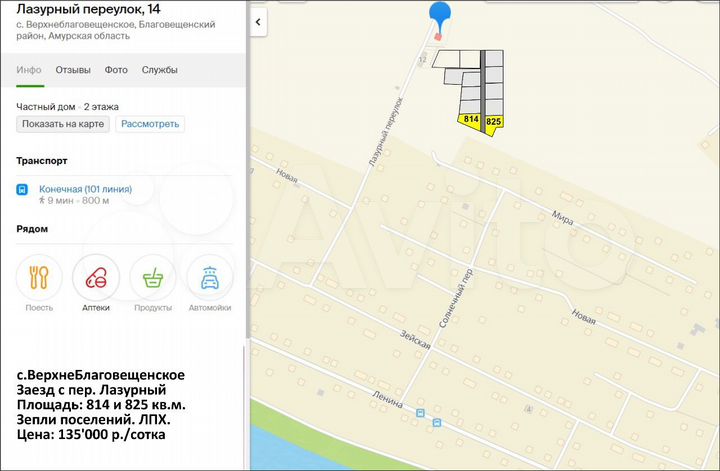Click the yellow plot labeled 814

coord(470,121)
